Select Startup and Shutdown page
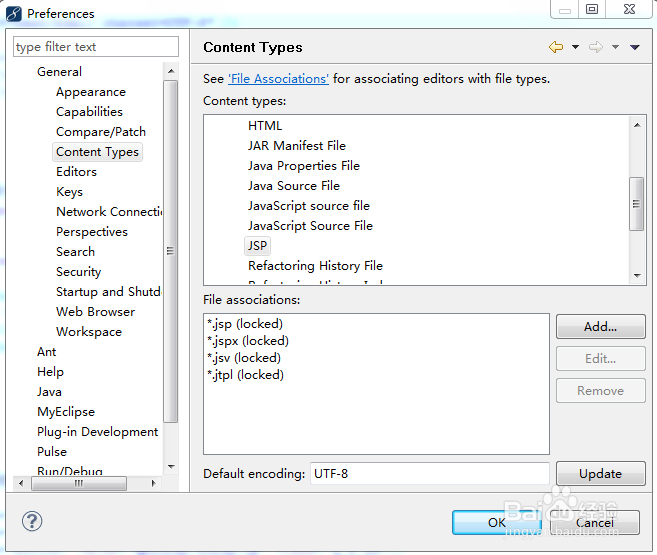The width and height of the screenshot is (657, 555). [x=109, y=292]
